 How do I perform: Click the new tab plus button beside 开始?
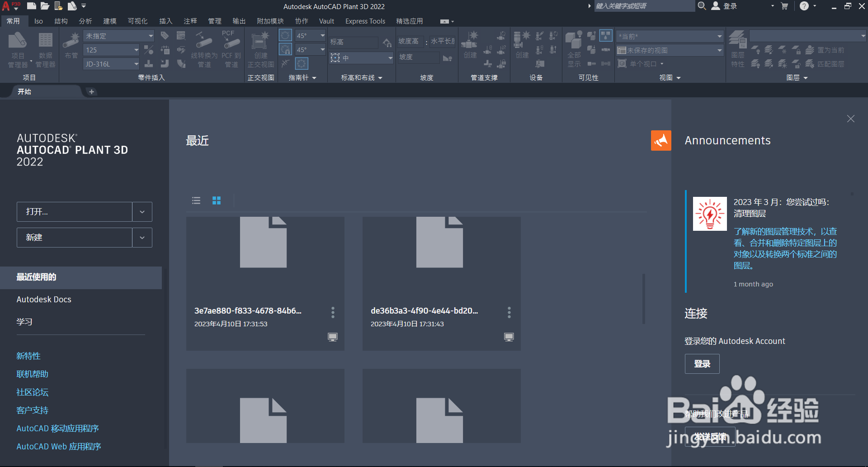(92, 92)
